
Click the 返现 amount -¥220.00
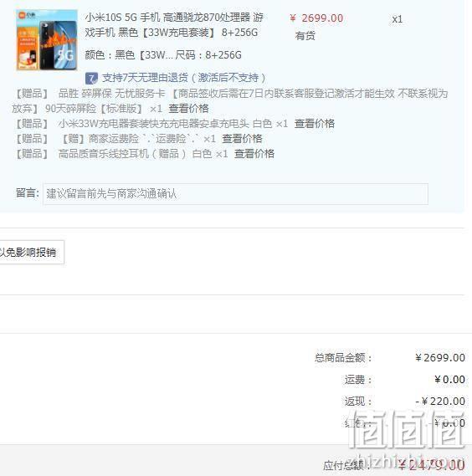tap(440, 402)
